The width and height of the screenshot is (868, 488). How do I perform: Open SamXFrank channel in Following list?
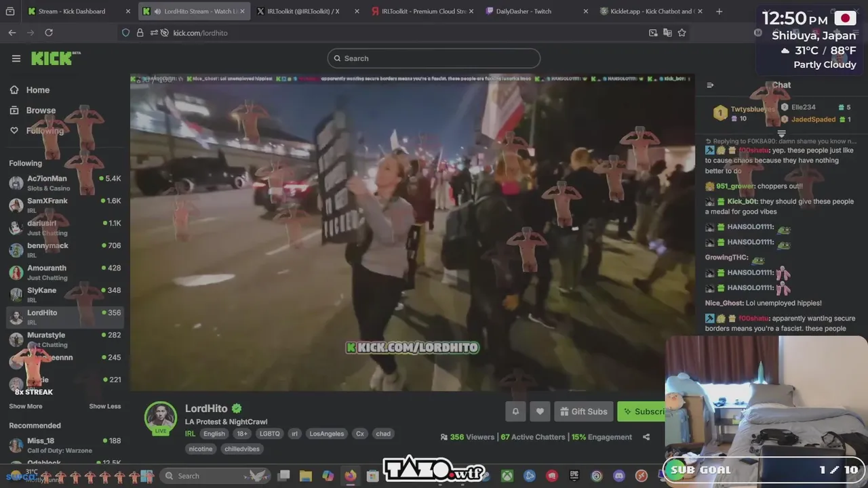pos(65,205)
